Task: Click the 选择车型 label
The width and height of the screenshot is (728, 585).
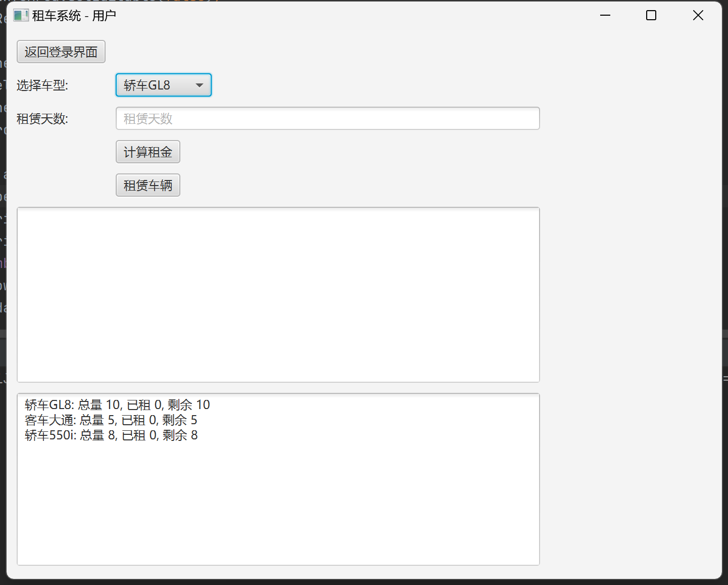Action: click(x=42, y=85)
